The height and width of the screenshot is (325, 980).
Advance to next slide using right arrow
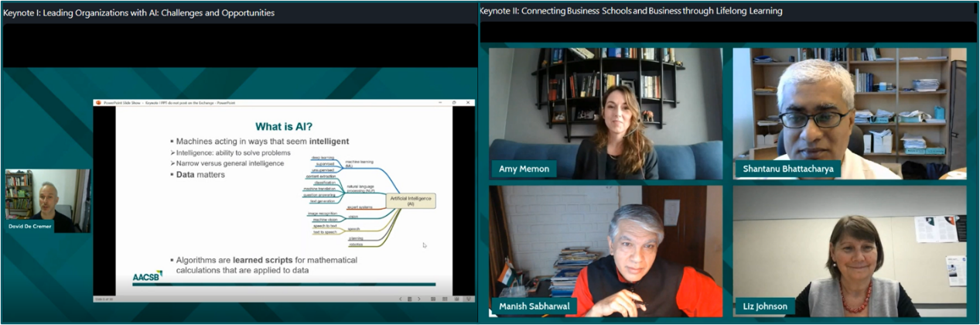[x=419, y=299]
